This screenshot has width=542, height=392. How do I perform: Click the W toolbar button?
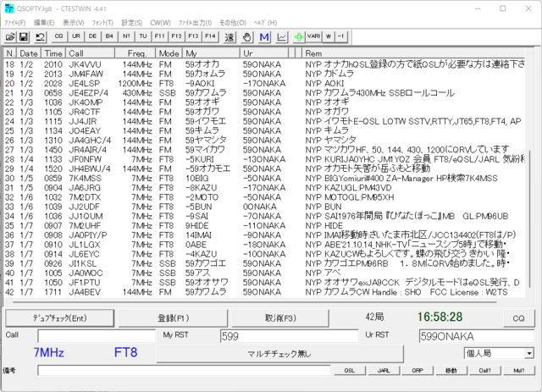click(329, 36)
